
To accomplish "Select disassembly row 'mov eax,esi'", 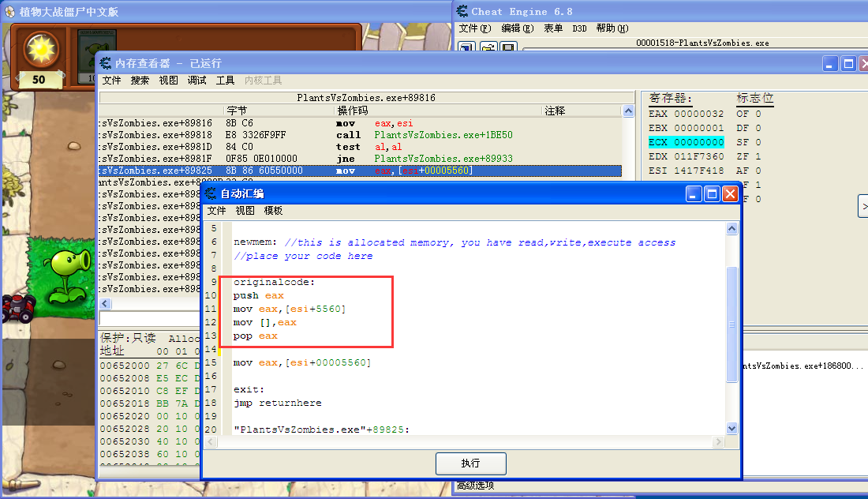I will pos(360,123).
